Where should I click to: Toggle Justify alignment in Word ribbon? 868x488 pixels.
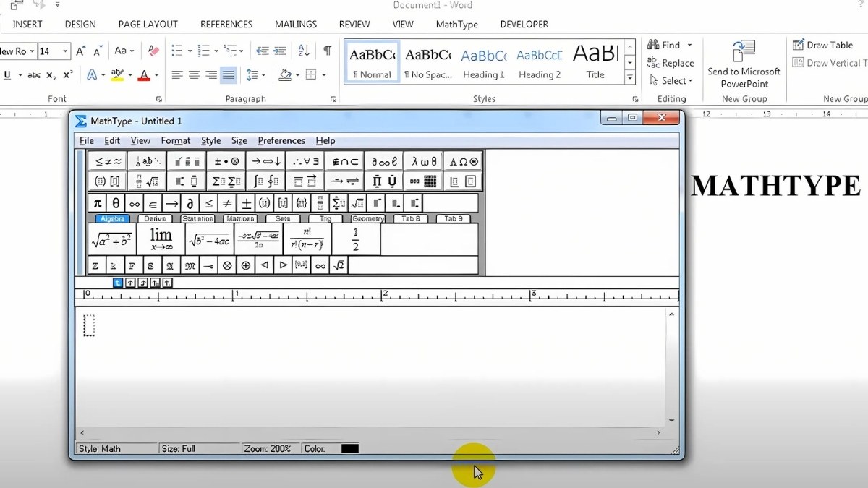229,74
